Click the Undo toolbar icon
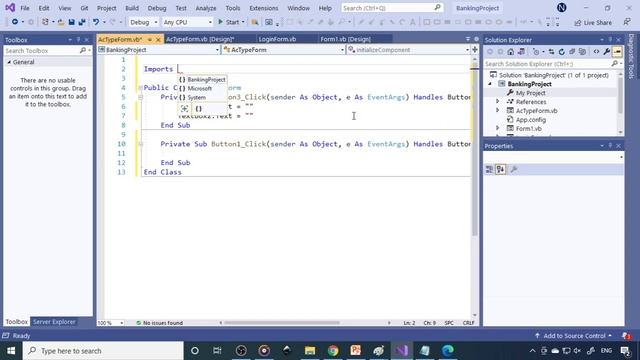Viewport: 640px width, 360px height. point(96,22)
